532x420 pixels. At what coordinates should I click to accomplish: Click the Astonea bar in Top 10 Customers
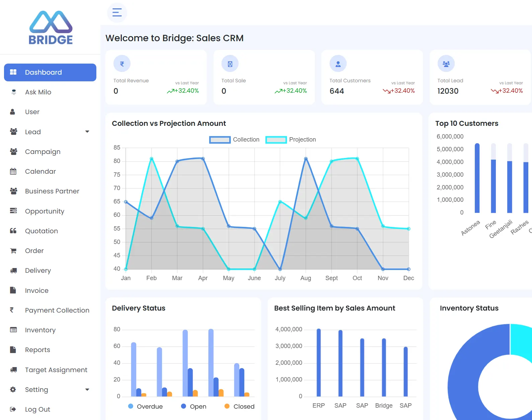[x=477, y=178]
